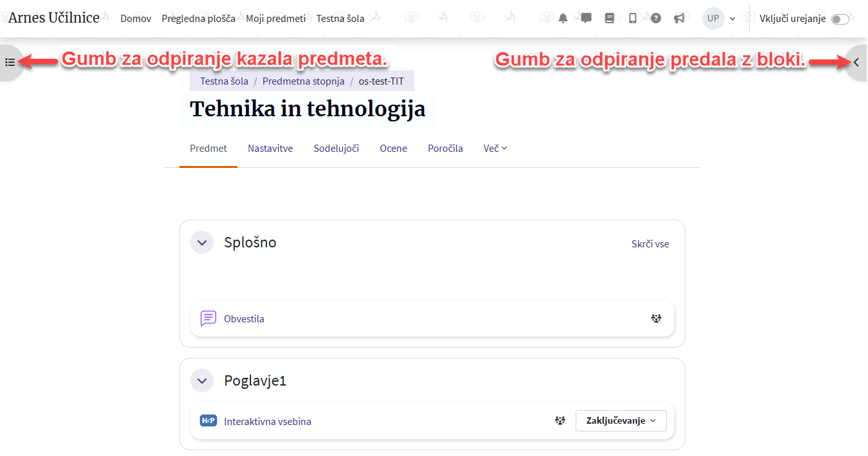This screenshot has height=456, width=868.
Task: Open the UP user menu
Action: coord(718,19)
